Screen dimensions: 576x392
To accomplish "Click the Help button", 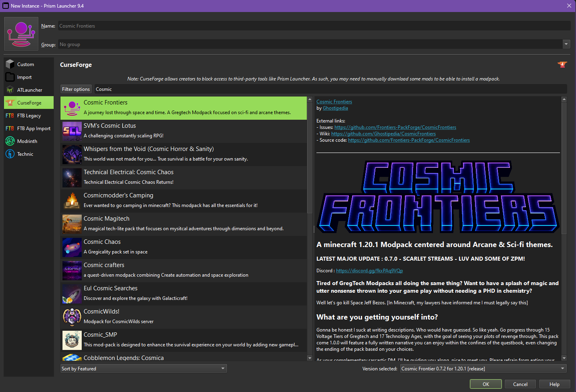I will click(554, 384).
